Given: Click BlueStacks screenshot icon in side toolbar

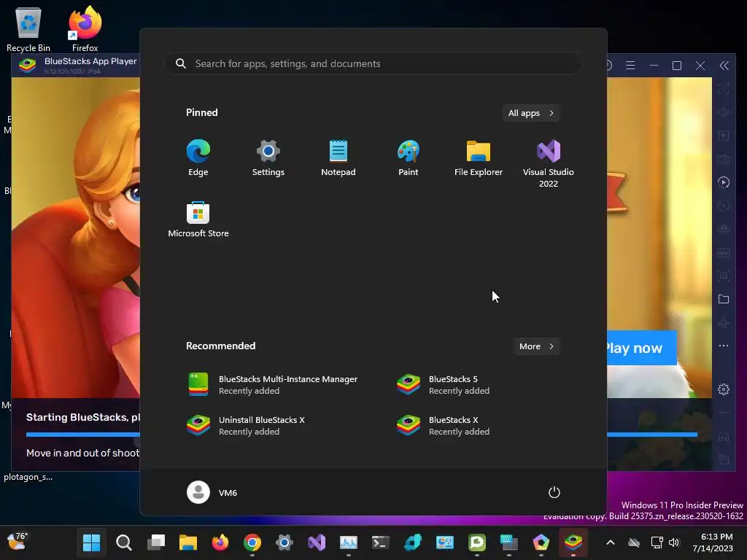Looking at the screenshot, I should pyautogui.click(x=724, y=275).
